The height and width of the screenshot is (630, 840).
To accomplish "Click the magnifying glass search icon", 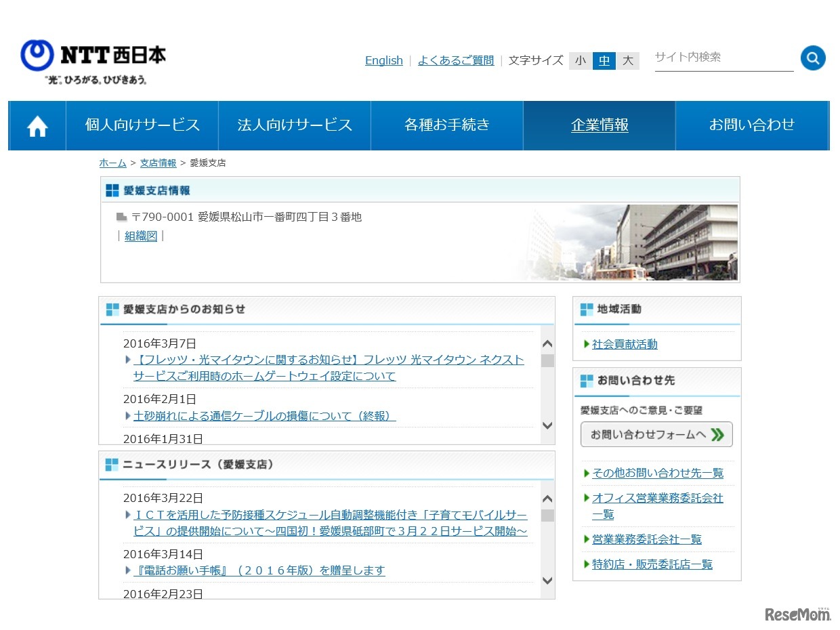I will (812, 58).
